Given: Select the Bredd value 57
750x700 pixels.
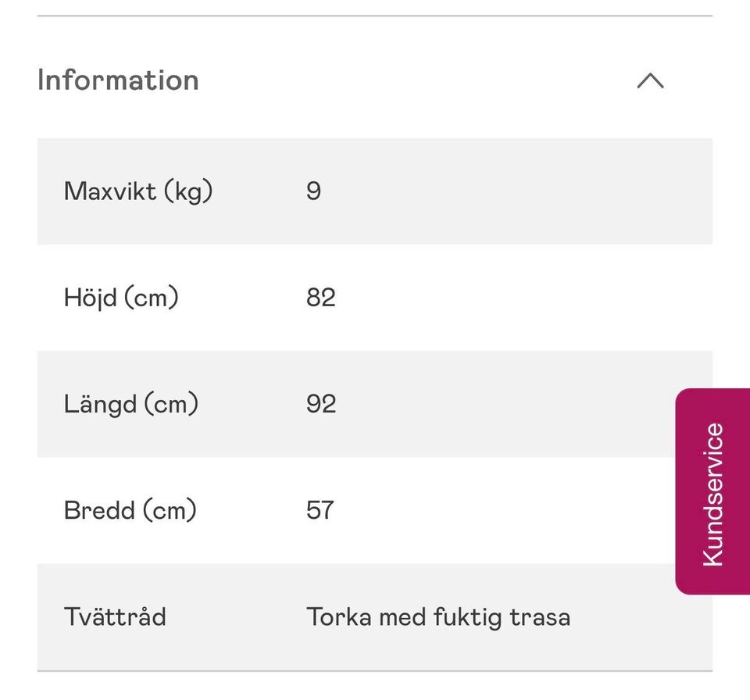Looking at the screenshot, I should tap(320, 510).
